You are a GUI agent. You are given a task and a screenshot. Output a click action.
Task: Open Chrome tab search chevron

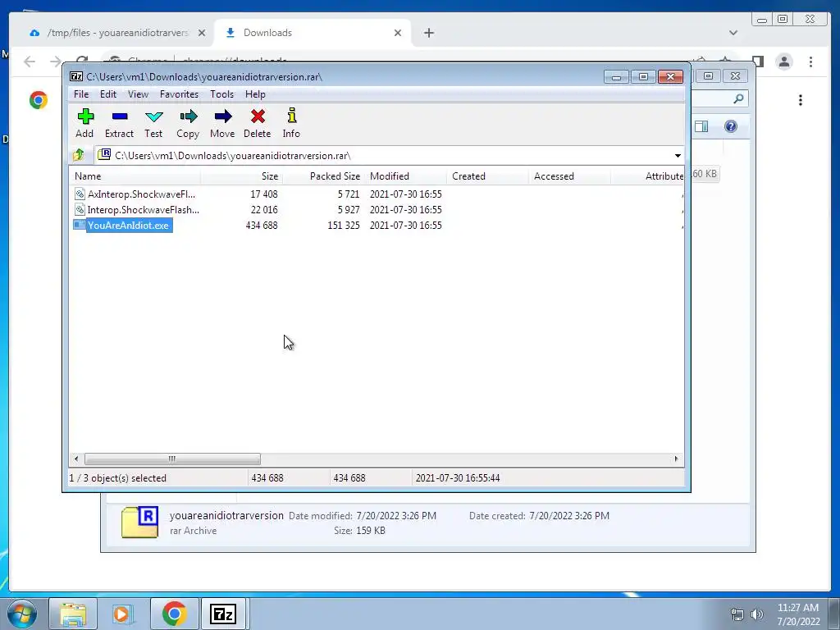tap(733, 33)
